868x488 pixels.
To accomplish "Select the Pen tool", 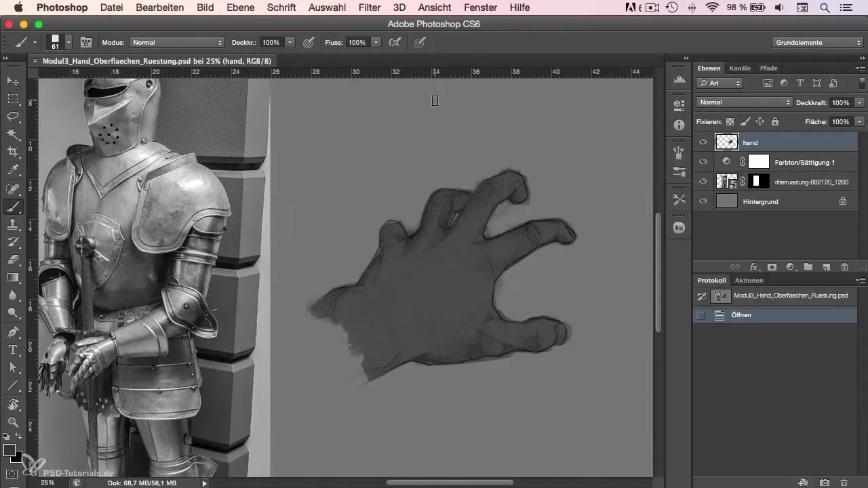I will [x=12, y=332].
